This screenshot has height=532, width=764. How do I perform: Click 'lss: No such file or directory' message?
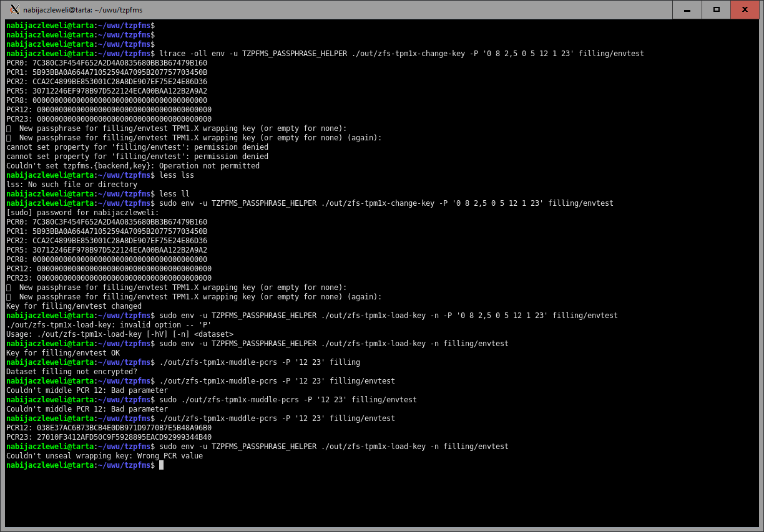pyautogui.click(x=71, y=185)
